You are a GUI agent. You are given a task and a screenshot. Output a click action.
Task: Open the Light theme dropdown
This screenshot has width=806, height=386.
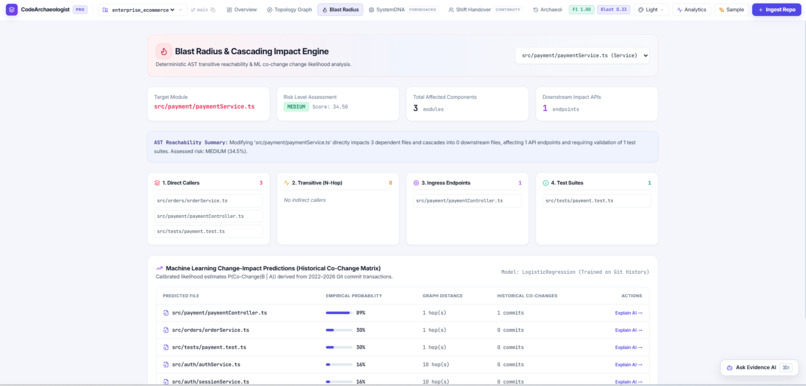[651, 10]
